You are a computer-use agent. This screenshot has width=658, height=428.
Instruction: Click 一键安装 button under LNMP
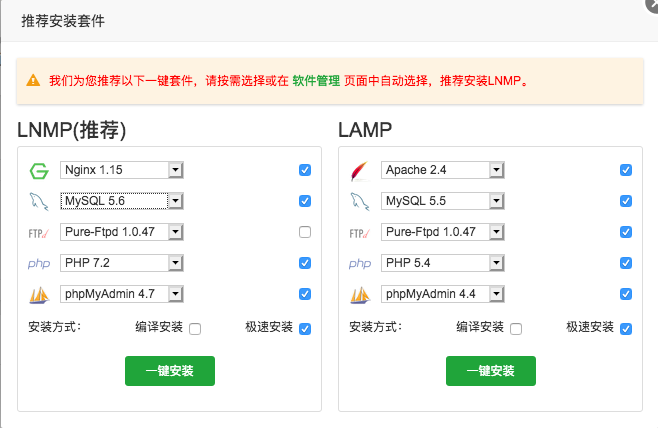click(x=170, y=371)
